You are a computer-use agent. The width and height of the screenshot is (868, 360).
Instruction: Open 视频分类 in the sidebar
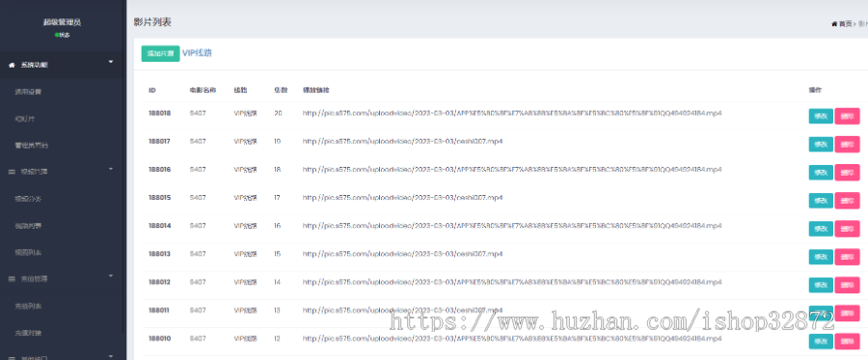click(x=28, y=198)
